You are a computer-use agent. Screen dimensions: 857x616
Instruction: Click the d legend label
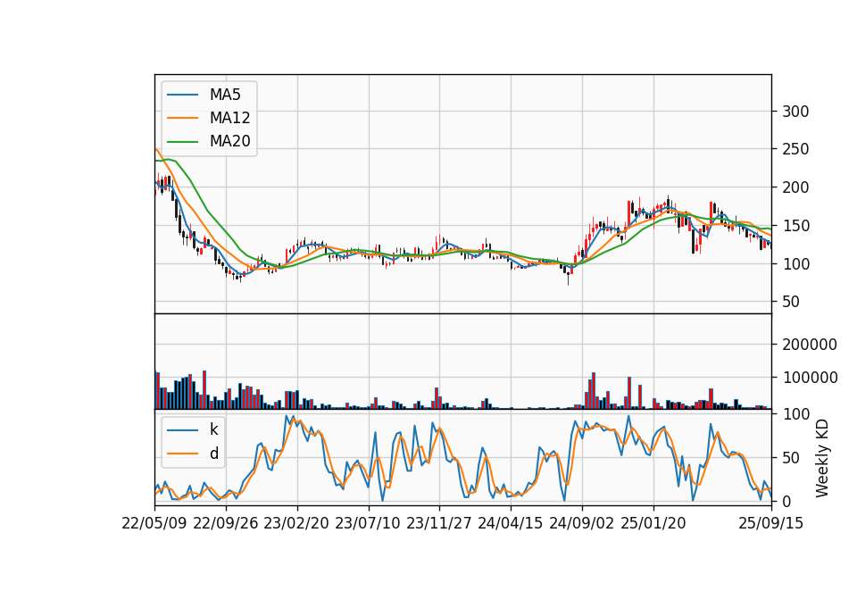(x=214, y=454)
